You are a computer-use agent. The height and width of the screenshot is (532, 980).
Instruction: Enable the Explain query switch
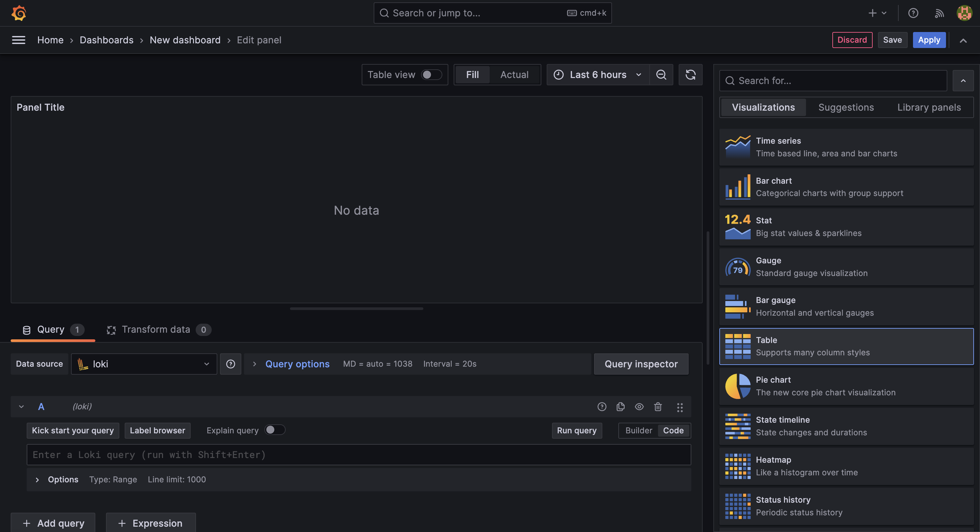coord(275,430)
